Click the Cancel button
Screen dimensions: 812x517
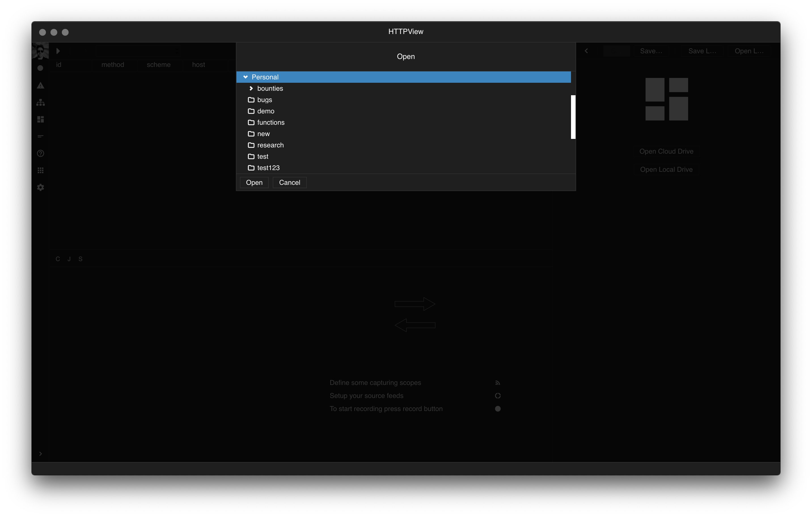tap(289, 183)
